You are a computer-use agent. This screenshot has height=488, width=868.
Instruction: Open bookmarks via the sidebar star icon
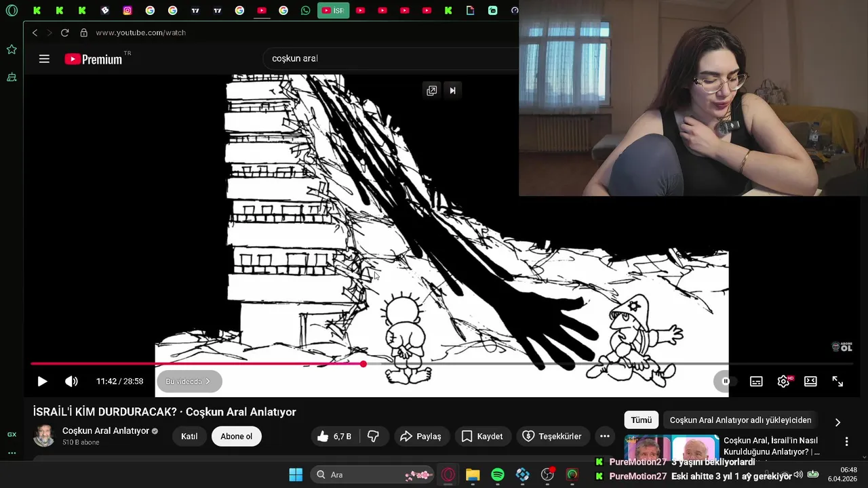[x=12, y=49]
